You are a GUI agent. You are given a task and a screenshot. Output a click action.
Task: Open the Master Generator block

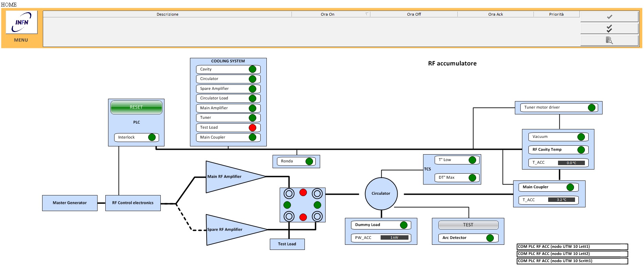click(70, 203)
